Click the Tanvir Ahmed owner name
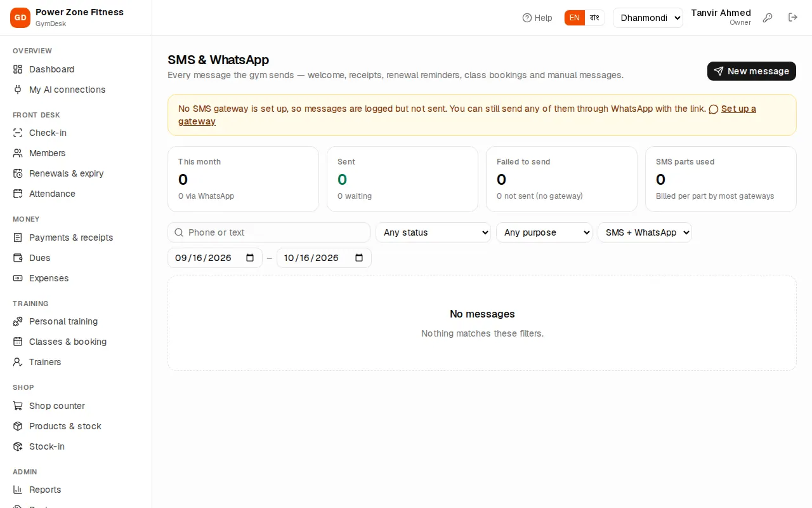The height and width of the screenshot is (508, 812). [x=721, y=13]
